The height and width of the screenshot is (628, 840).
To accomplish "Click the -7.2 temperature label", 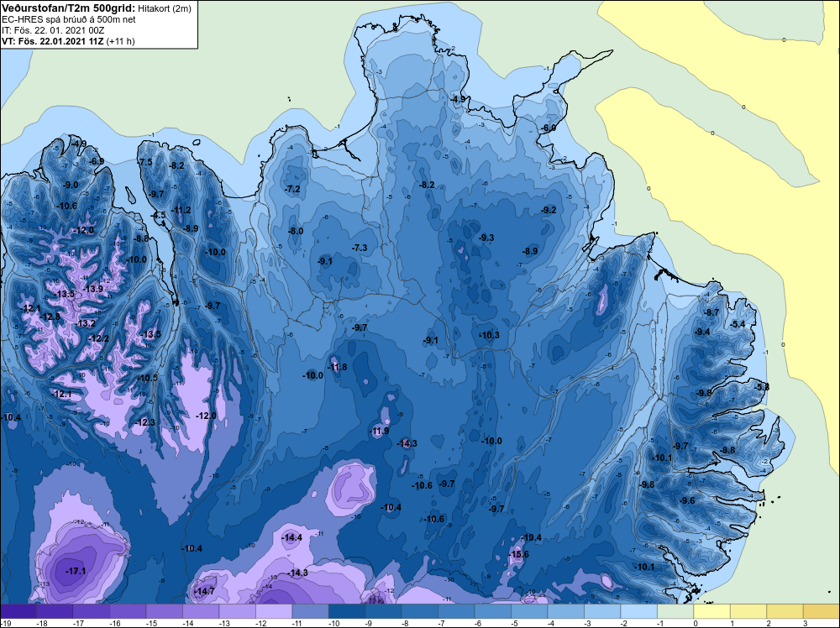I will pos(292,189).
